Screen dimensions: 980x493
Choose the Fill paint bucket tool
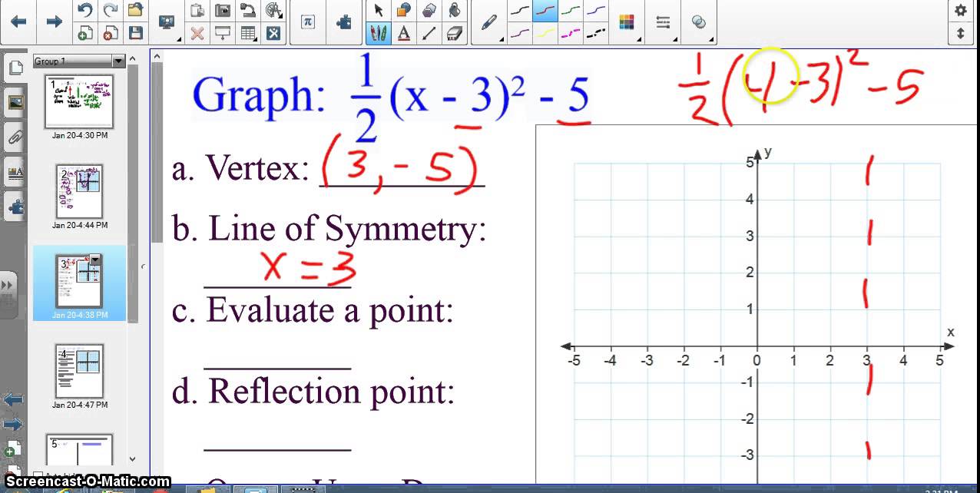[x=455, y=10]
